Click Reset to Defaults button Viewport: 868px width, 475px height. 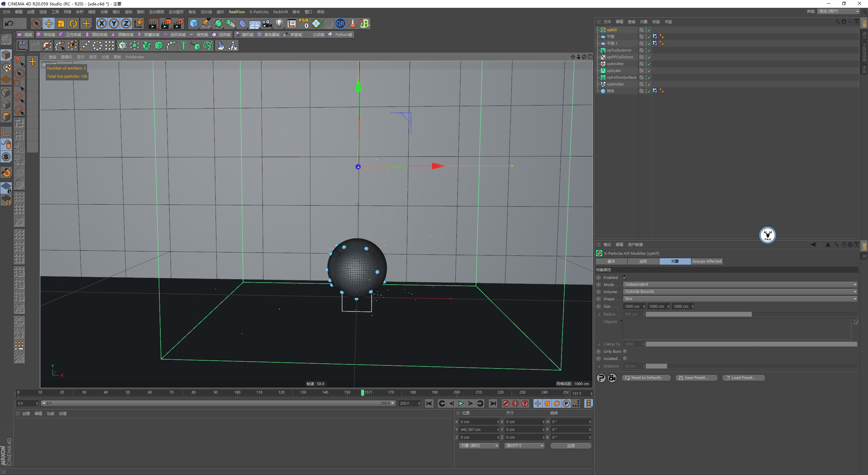[x=646, y=378]
